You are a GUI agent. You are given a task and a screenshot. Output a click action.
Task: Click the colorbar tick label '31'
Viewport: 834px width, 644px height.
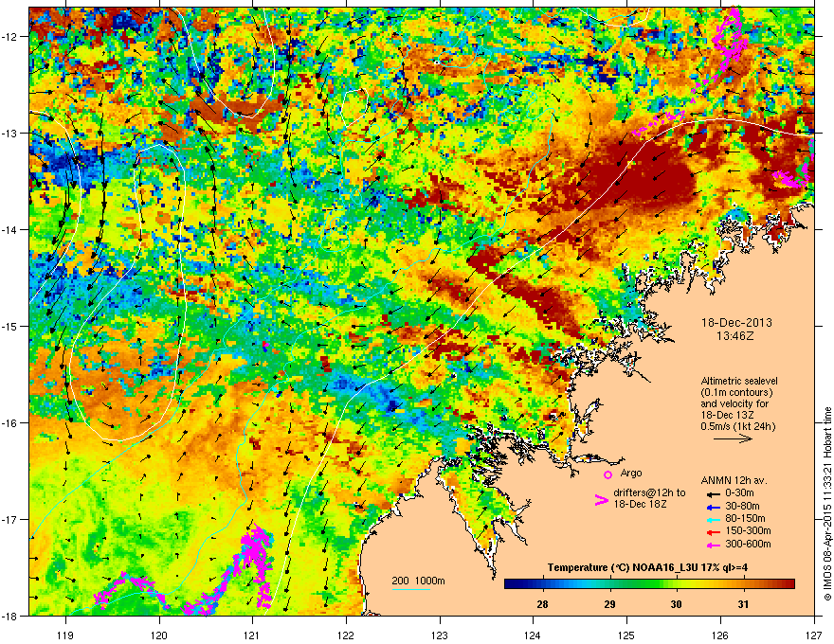point(743,604)
